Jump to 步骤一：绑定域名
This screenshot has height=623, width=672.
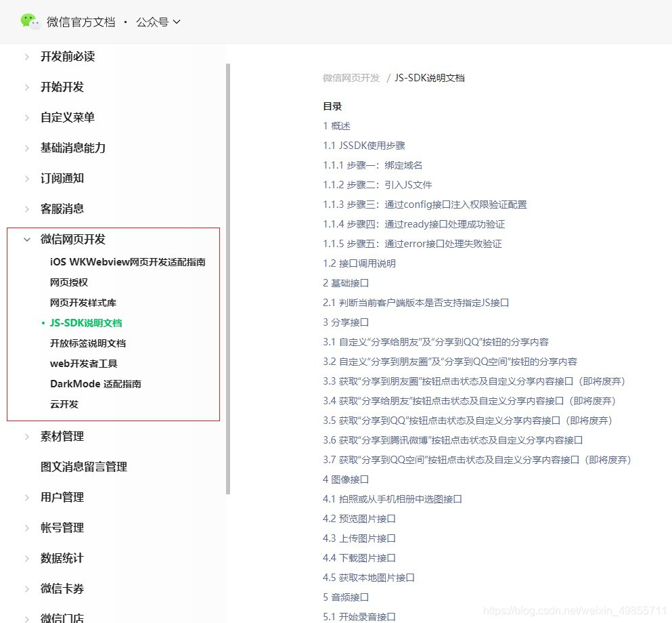(372, 165)
